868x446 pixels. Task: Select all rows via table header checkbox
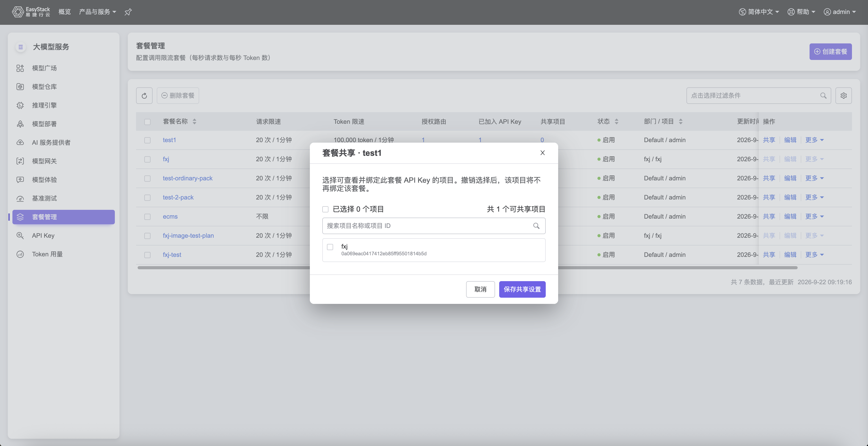tap(147, 122)
